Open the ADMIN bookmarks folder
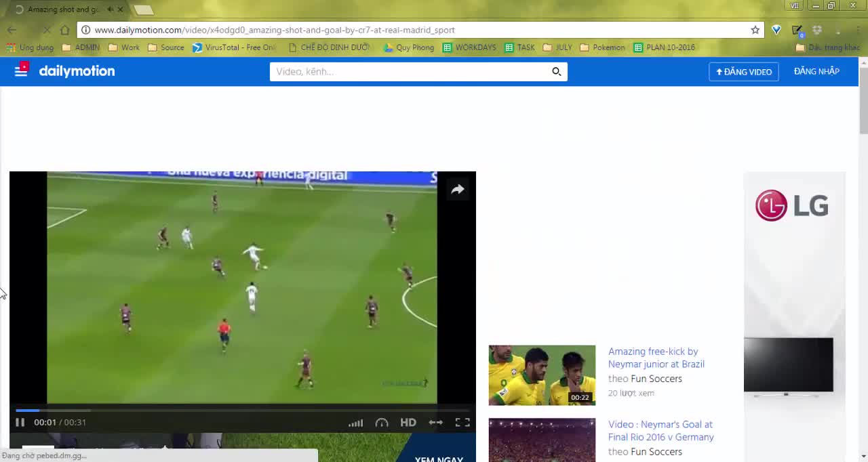 [81, 47]
